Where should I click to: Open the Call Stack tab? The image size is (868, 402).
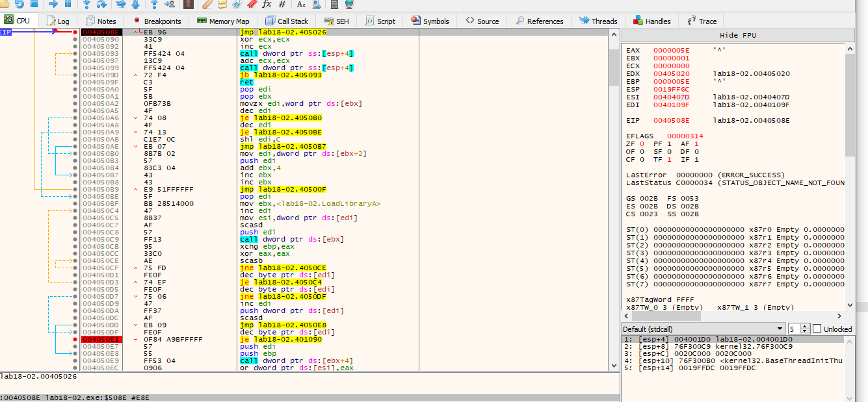(x=287, y=21)
